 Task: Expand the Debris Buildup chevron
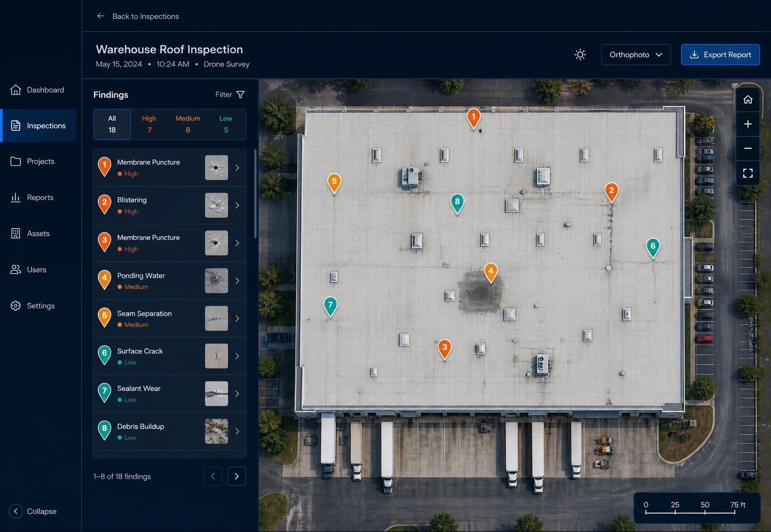237,431
